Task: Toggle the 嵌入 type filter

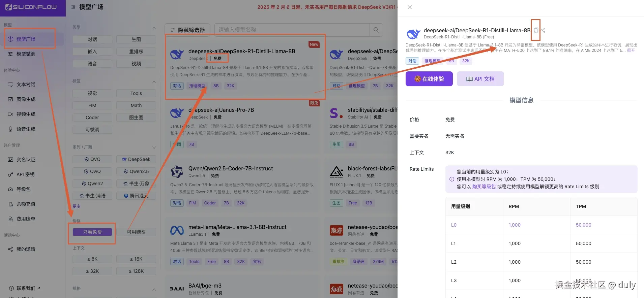Action: [x=92, y=52]
